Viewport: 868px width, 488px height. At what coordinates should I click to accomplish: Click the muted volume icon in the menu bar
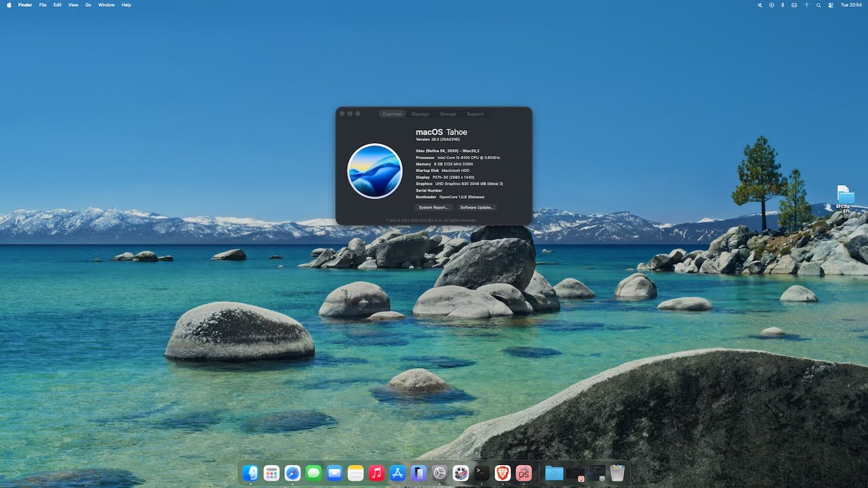(759, 5)
